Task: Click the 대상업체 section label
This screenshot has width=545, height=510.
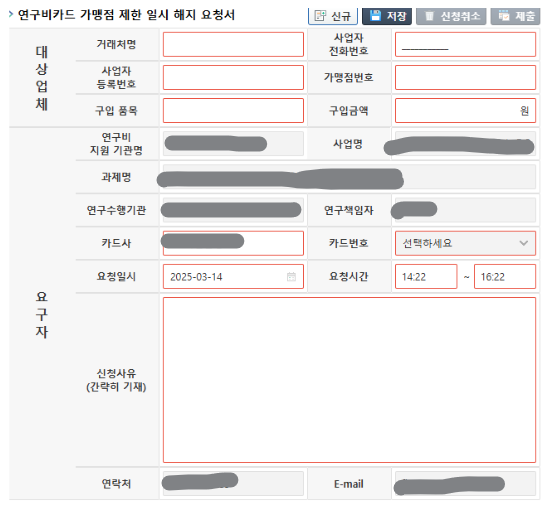Action: [42, 78]
